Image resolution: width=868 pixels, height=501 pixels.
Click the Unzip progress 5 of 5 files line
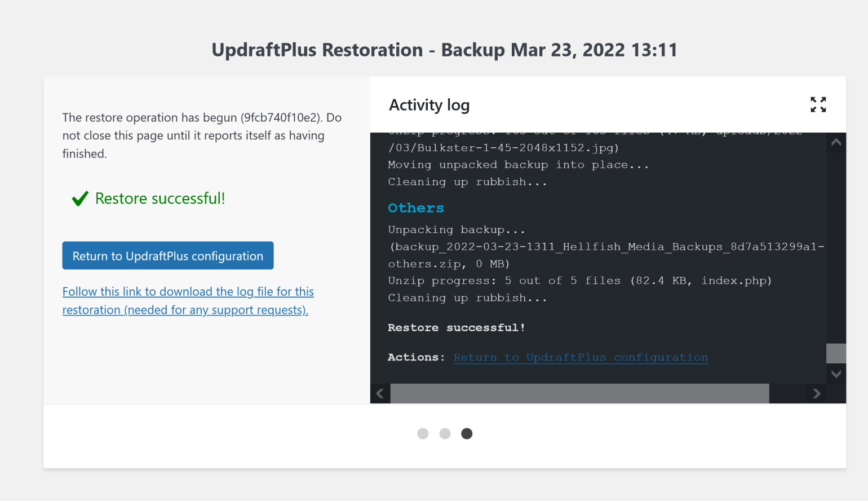tap(579, 280)
